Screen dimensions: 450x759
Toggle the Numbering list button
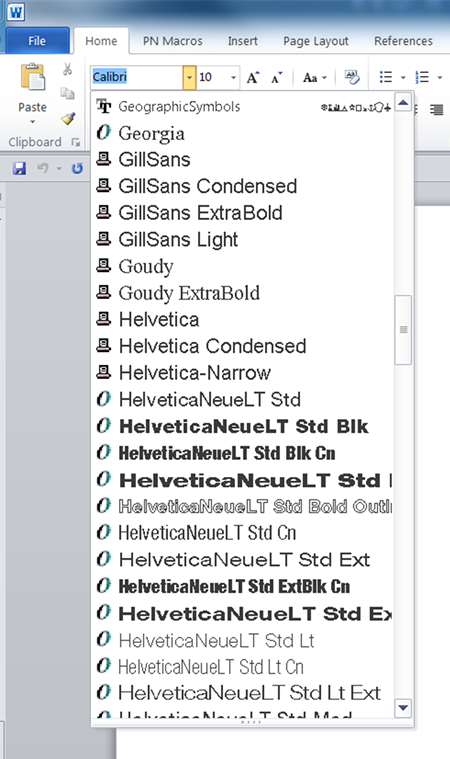422,77
